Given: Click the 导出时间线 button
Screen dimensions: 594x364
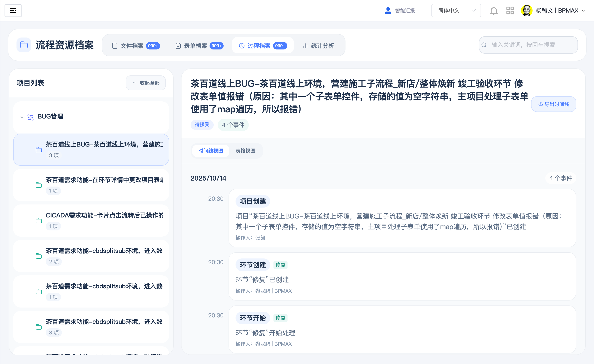Looking at the screenshot, I should (554, 104).
